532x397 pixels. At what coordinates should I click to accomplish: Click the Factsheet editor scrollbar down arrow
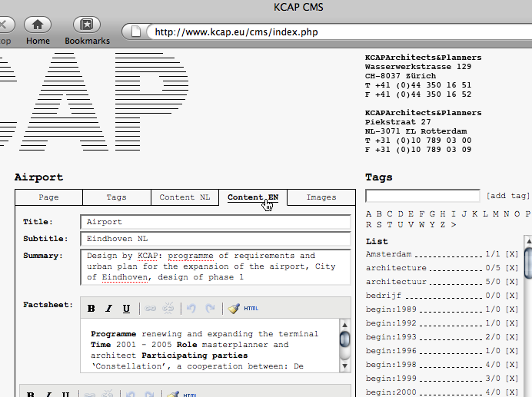point(344,366)
